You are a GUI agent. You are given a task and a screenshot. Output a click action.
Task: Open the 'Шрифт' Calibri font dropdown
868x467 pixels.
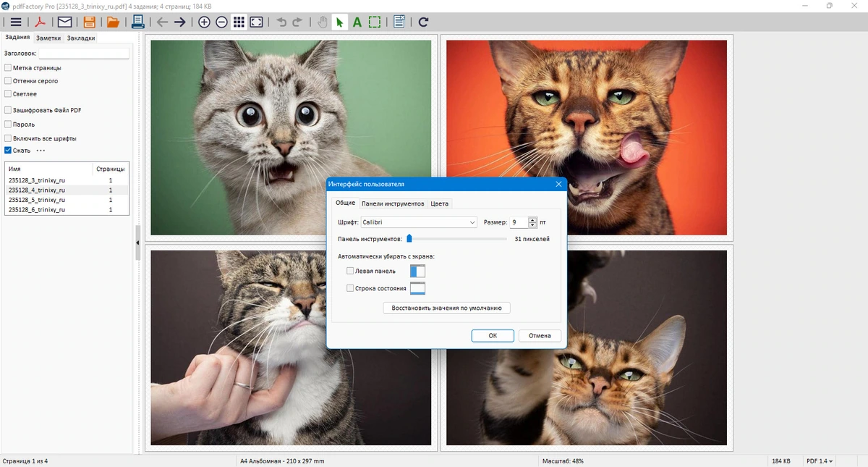(419, 222)
